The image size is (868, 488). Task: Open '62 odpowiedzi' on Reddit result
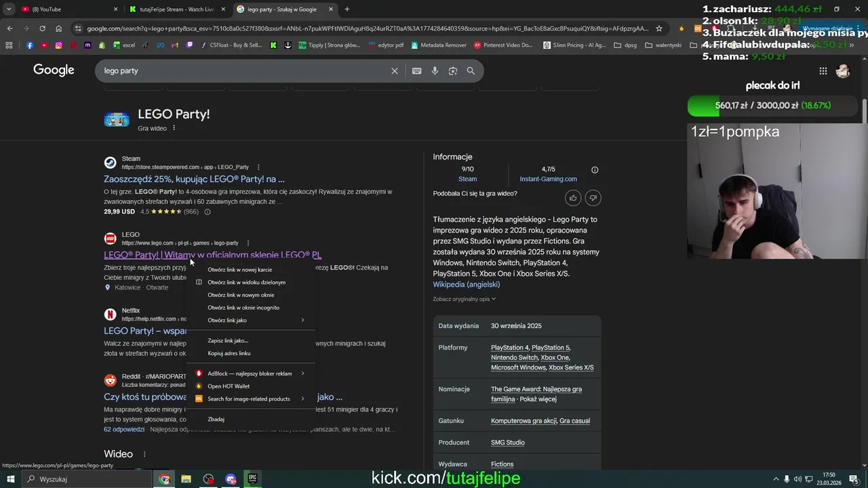pos(124,430)
